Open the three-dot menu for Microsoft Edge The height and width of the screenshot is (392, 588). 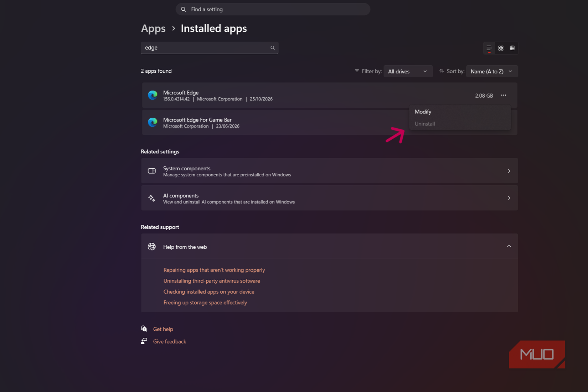(504, 95)
